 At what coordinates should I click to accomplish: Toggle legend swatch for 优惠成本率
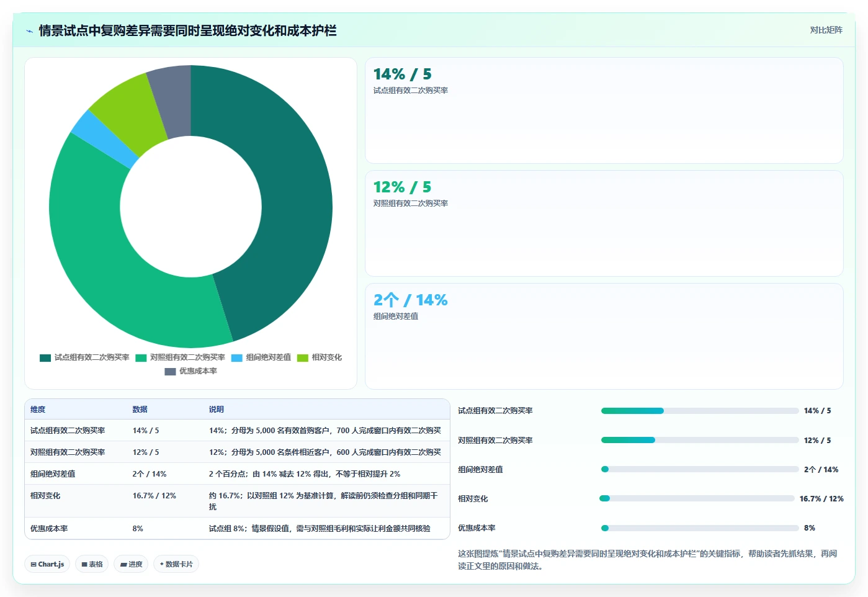click(x=170, y=371)
